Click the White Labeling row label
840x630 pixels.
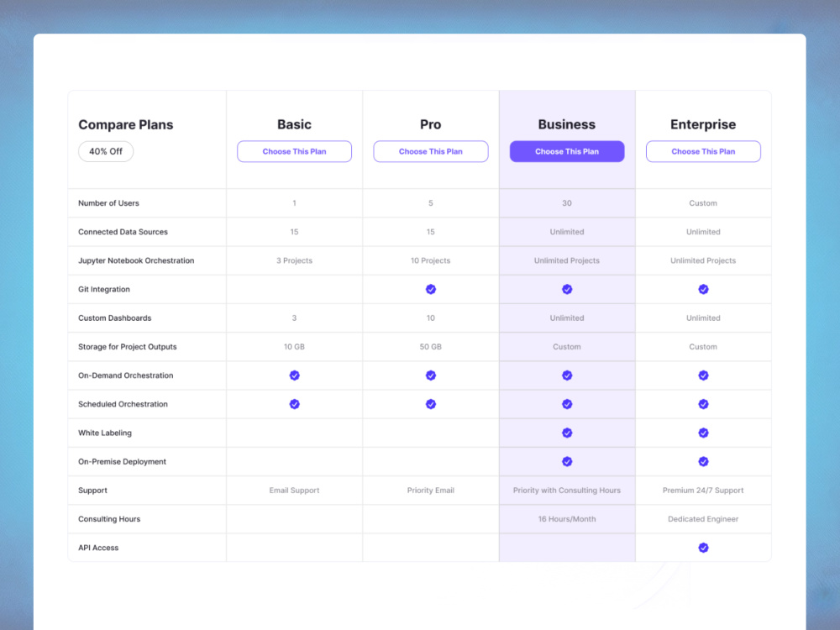pyautogui.click(x=105, y=433)
